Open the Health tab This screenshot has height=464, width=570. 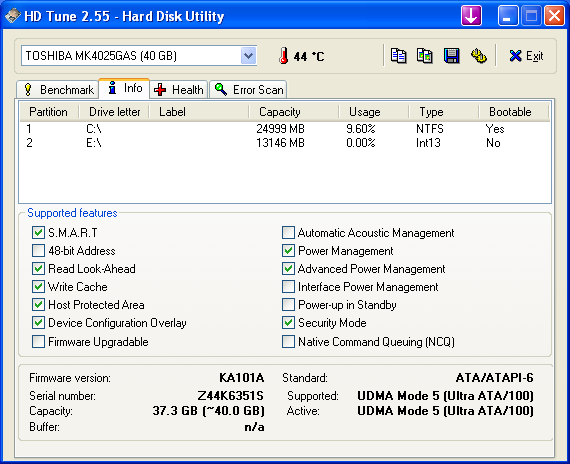click(178, 89)
